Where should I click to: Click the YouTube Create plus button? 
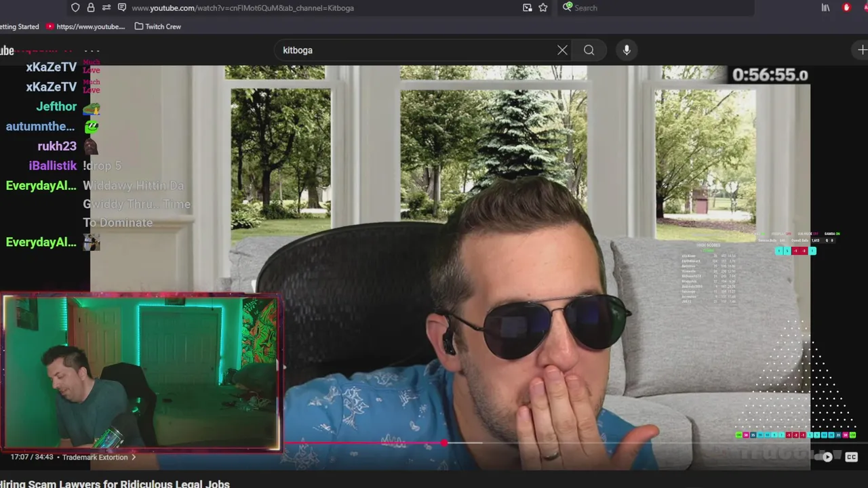(862, 50)
